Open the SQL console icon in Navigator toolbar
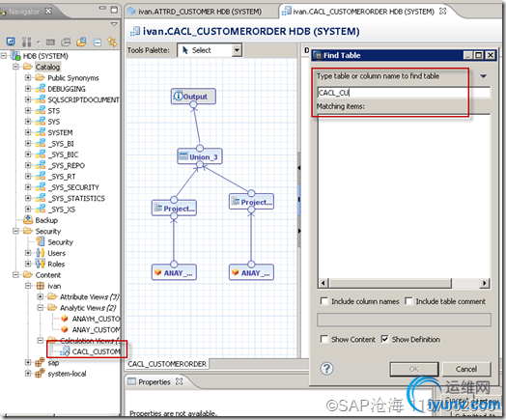 pos(50,42)
